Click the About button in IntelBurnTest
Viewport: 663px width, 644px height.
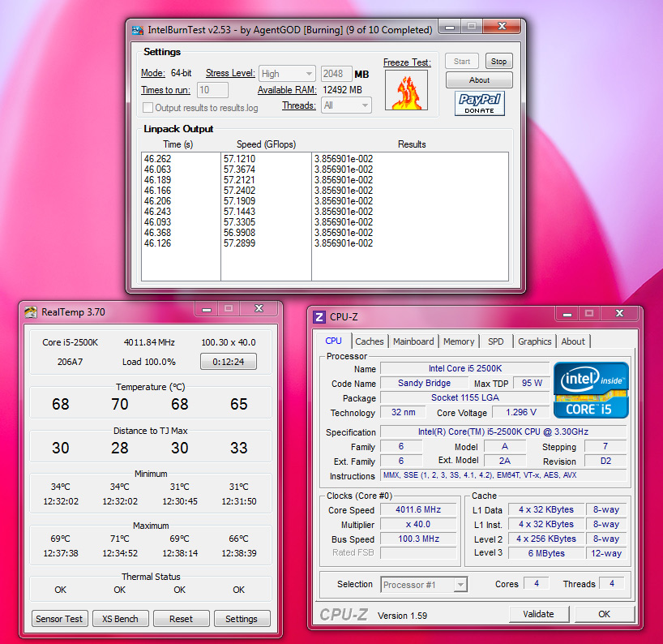(x=479, y=80)
